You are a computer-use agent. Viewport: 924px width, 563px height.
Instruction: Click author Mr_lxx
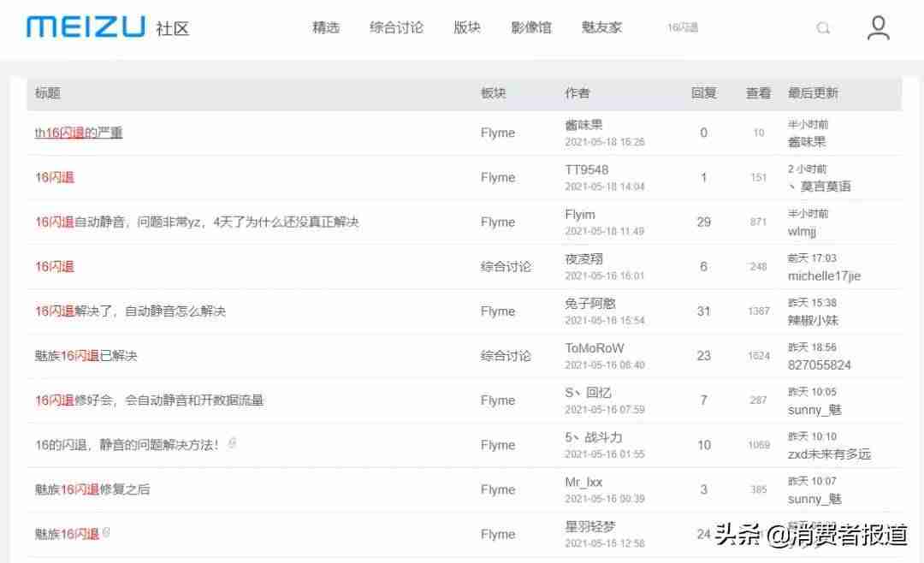tap(583, 483)
